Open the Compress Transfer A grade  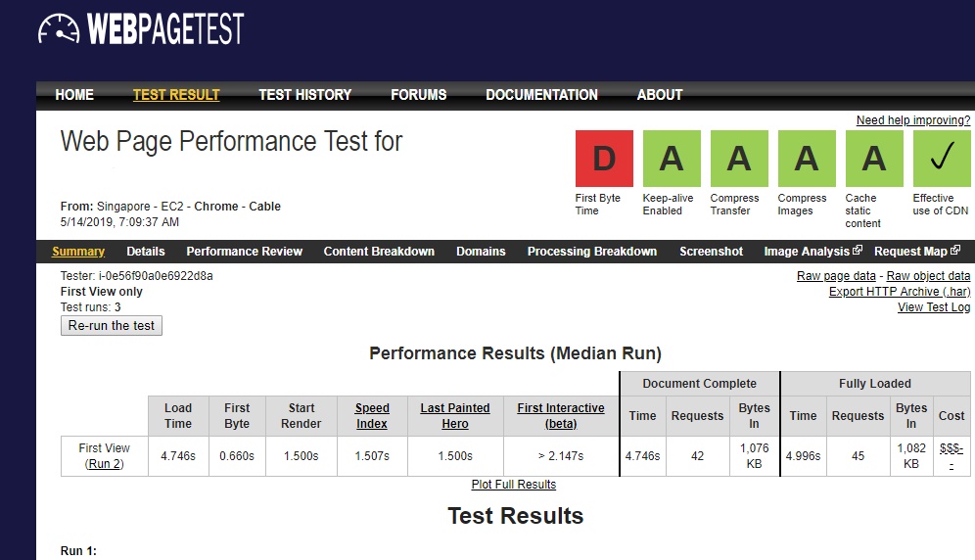[739, 159]
